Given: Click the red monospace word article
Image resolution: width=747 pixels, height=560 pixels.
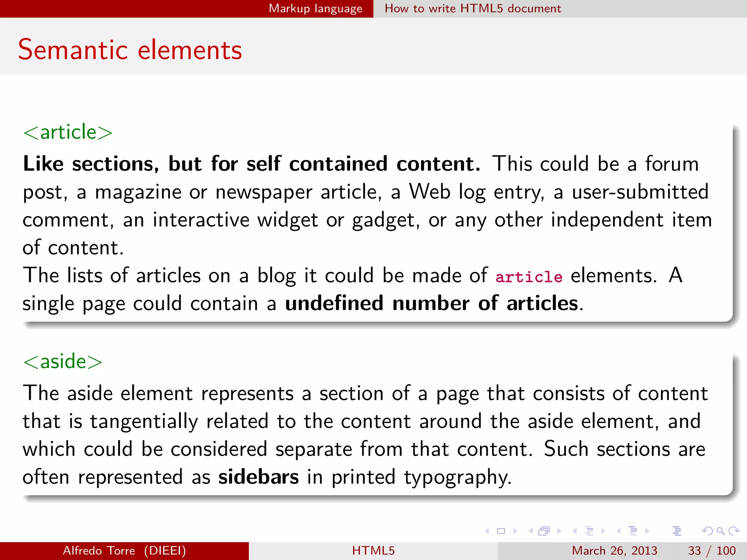Looking at the screenshot, I should pos(529,277).
